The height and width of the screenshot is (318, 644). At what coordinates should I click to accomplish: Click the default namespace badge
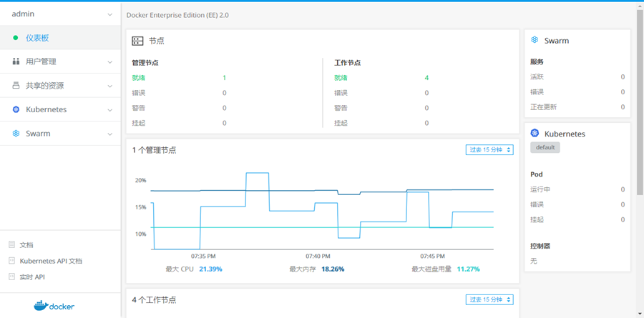point(545,147)
